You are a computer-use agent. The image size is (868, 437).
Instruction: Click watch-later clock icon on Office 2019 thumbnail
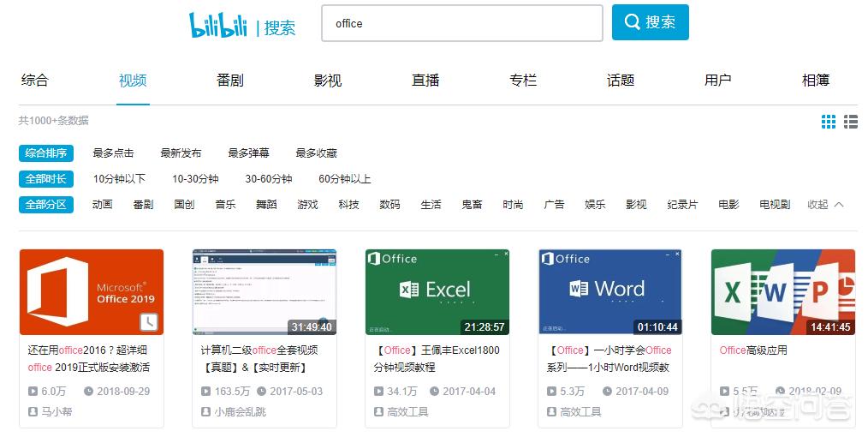pos(148,322)
